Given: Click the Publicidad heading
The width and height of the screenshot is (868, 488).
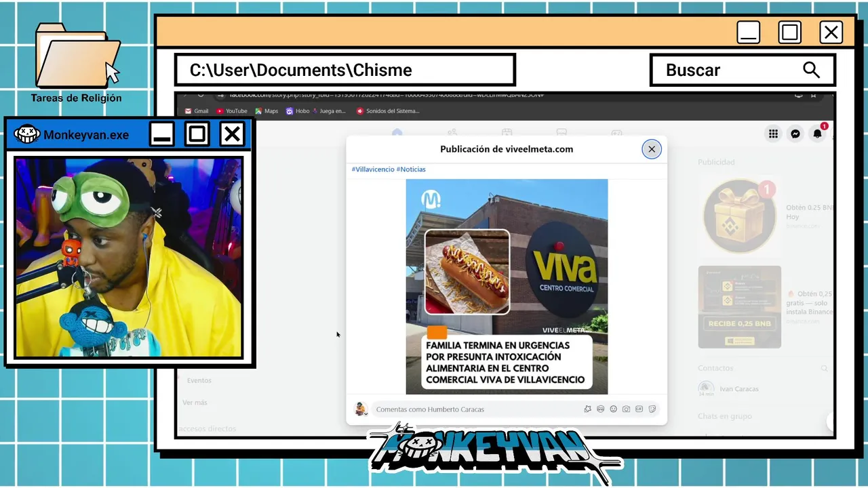Looking at the screenshot, I should point(716,163).
